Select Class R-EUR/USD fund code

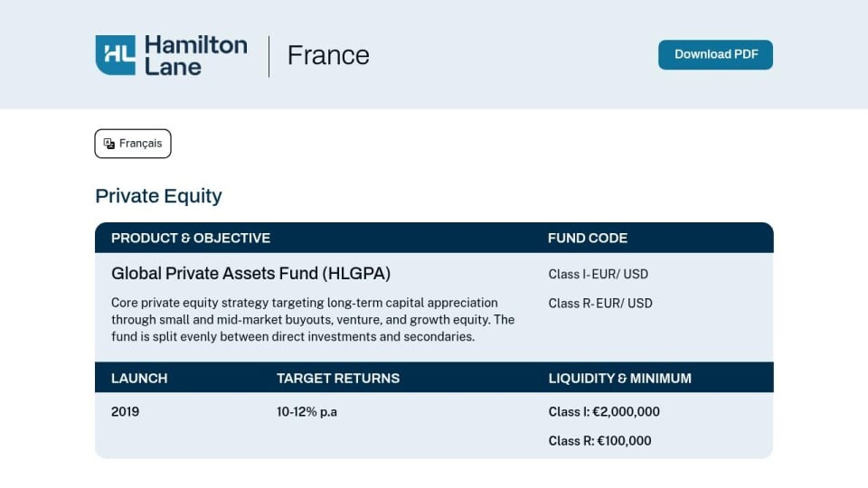tap(600, 304)
